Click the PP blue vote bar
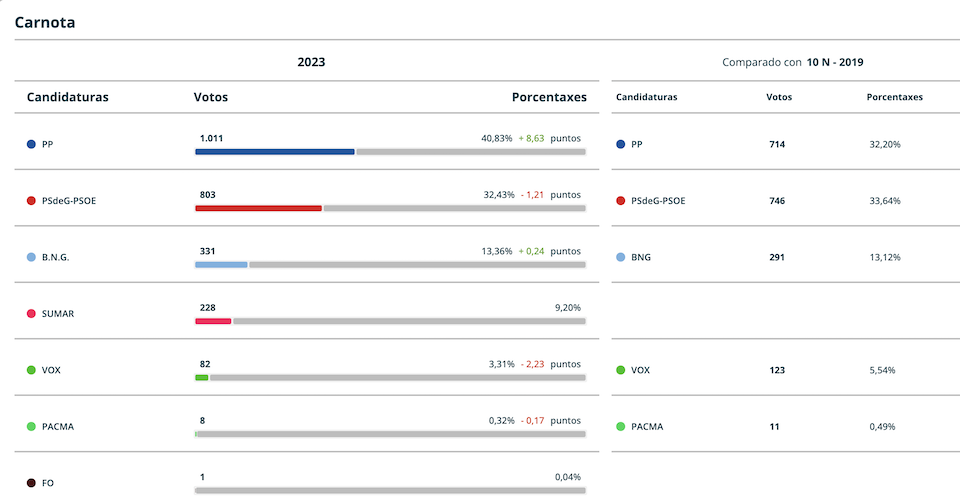This screenshot has width=960, height=502. pos(275,152)
